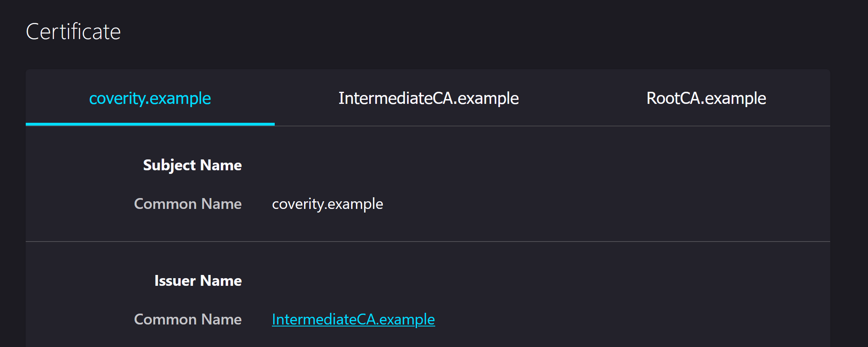The height and width of the screenshot is (347, 868).
Task: Click the IntermediateCA.example hyperlink under Issuer Name
Action: 353,319
